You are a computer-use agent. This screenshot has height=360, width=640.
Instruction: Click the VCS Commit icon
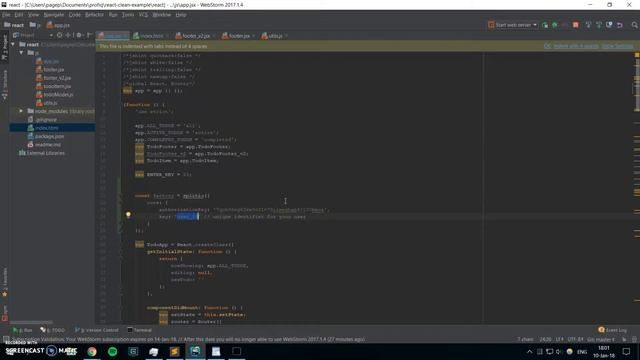[x=599, y=25]
